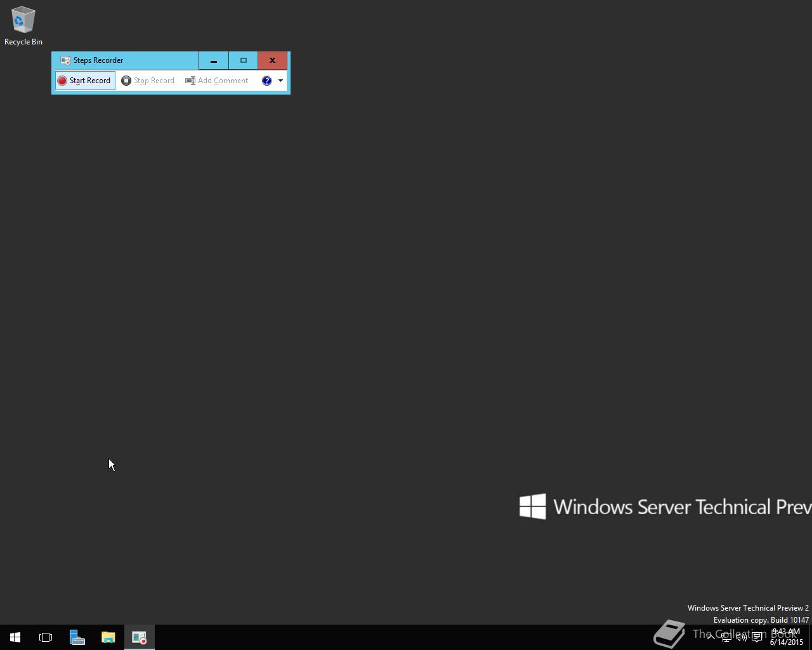This screenshot has width=812, height=650.
Task: Open the Windows Start menu
Action: click(x=15, y=637)
